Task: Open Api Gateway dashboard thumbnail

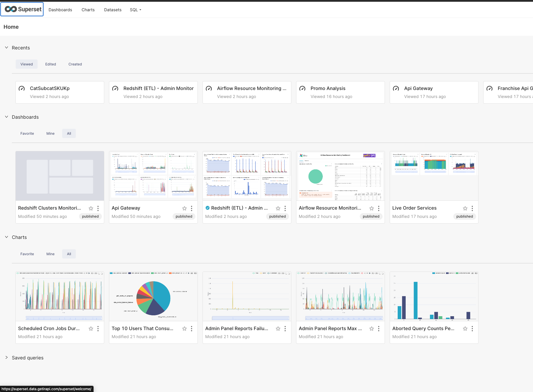Action: pyautogui.click(x=153, y=176)
